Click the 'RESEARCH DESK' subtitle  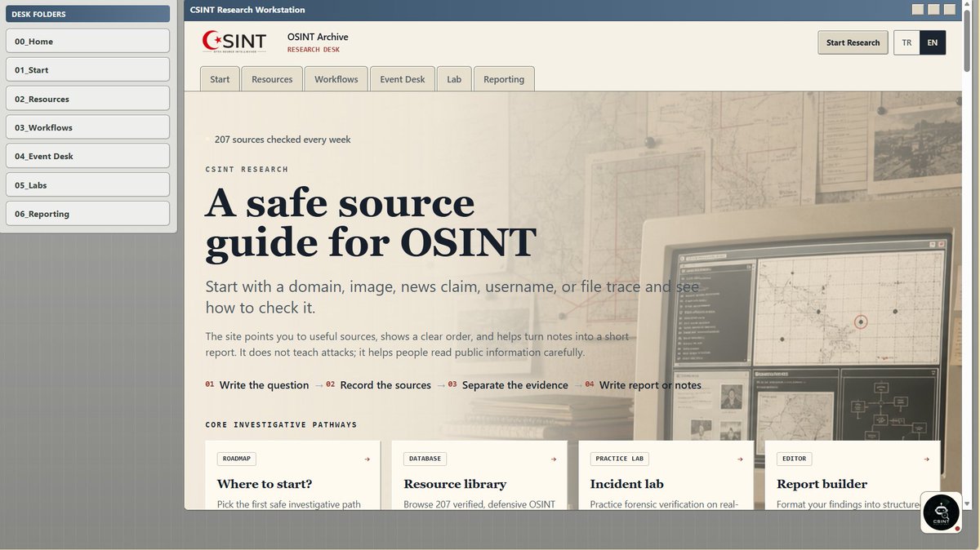[x=314, y=50]
